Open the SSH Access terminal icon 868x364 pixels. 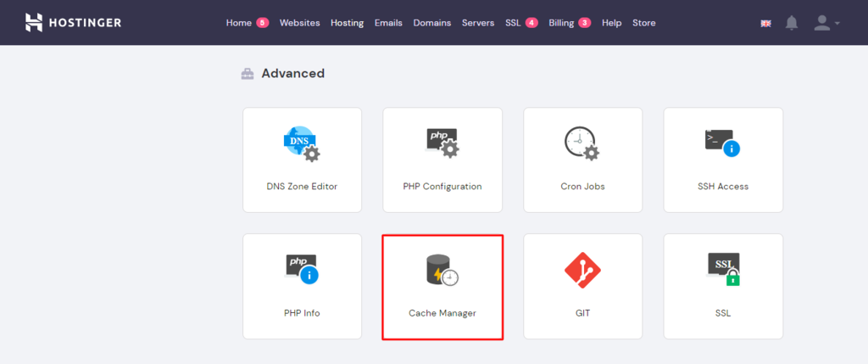click(722, 144)
